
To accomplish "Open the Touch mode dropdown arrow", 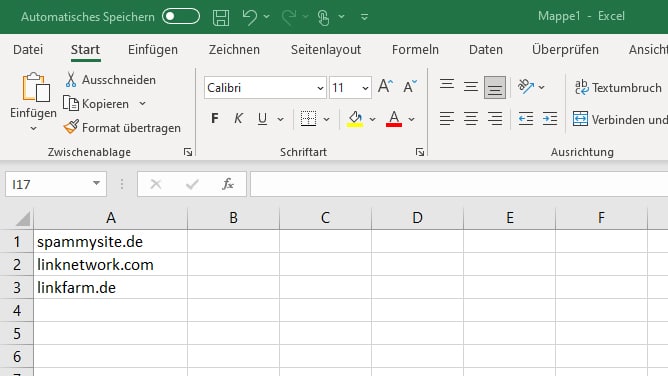I will pyautogui.click(x=341, y=17).
